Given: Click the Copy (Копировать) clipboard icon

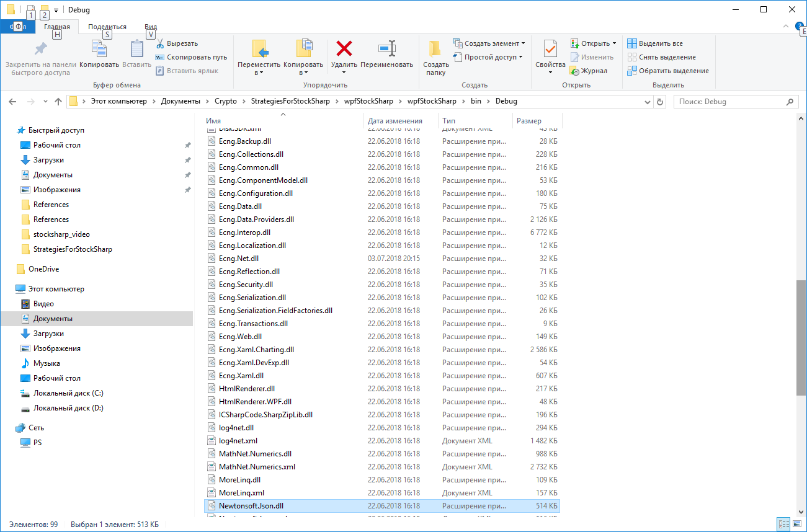Looking at the screenshot, I should coord(99,50).
